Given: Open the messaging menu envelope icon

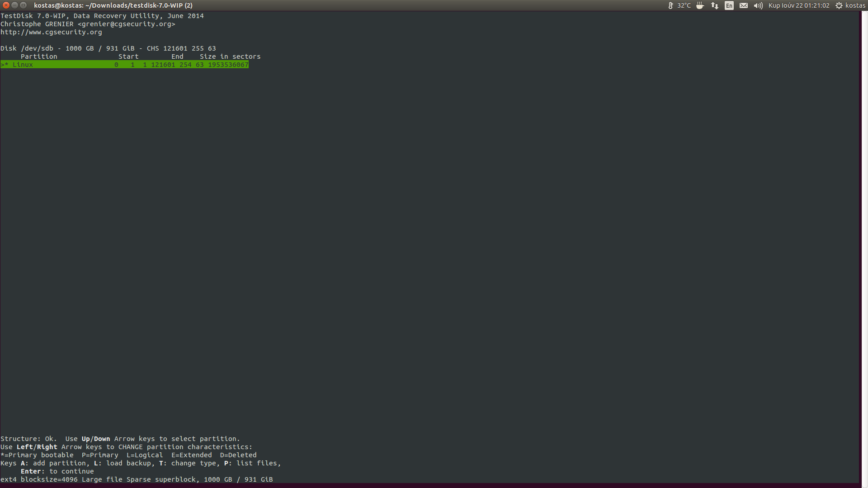Looking at the screenshot, I should [x=744, y=5].
